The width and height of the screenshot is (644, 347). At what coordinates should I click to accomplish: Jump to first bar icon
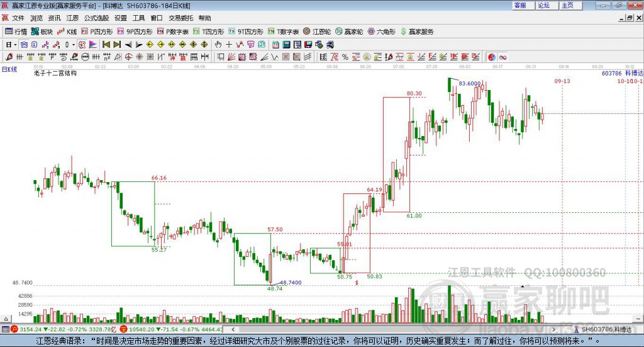click(x=106, y=45)
